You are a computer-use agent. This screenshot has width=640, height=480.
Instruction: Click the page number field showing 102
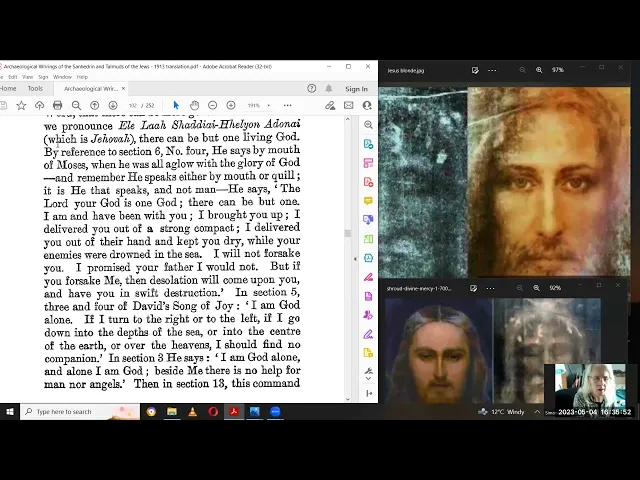[x=133, y=106]
